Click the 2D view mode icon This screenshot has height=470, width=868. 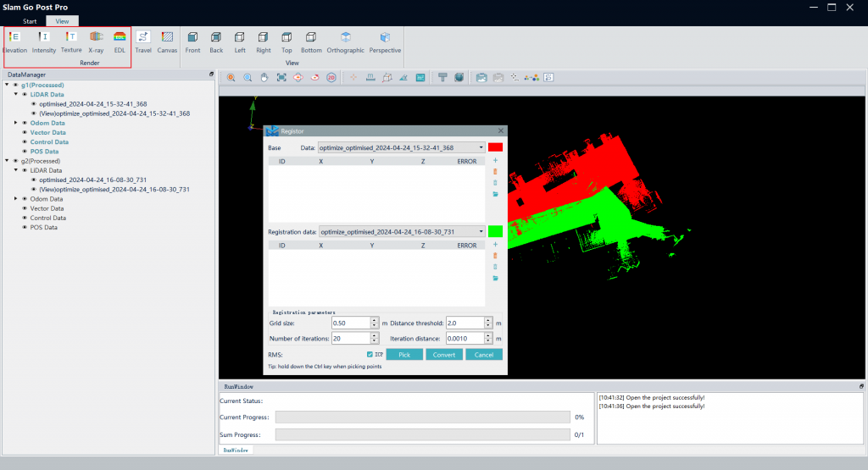331,77
